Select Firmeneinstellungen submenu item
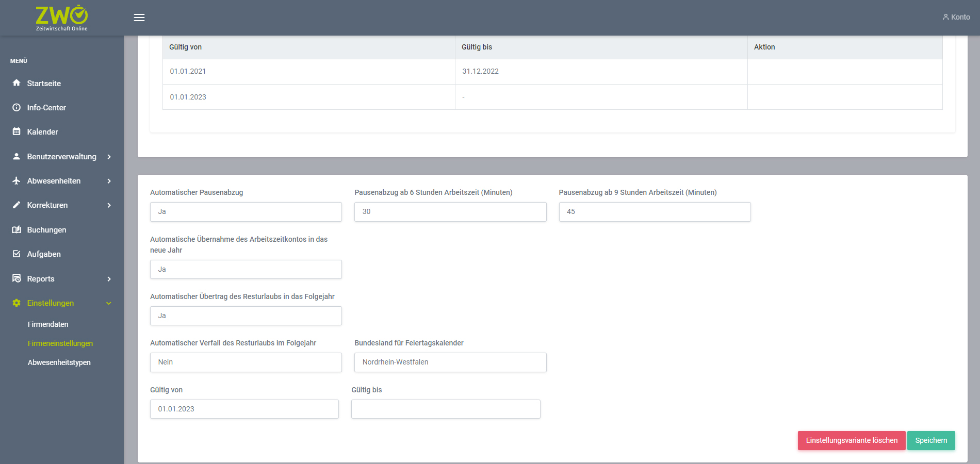This screenshot has width=980, height=464. (60, 343)
